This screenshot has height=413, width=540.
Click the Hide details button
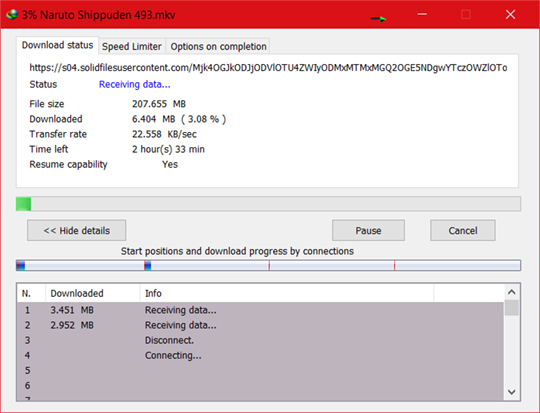point(76,230)
